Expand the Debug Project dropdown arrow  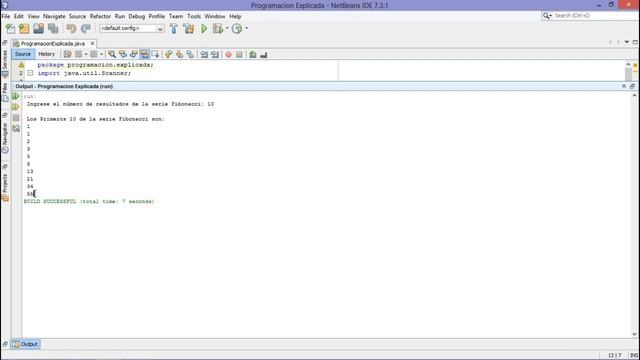(227, 29)
